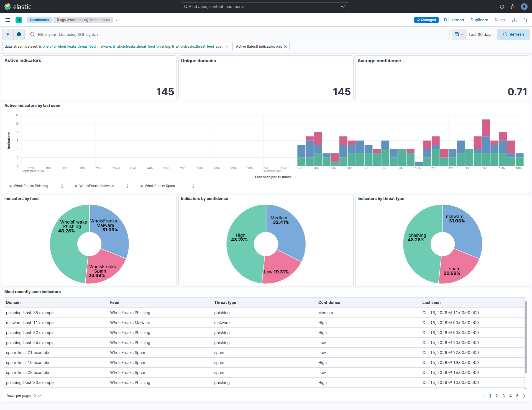Click the saved checkmark icon beside breadcrumb
The width and height of the screenshot is (532, 410).
tap(118, 20)
